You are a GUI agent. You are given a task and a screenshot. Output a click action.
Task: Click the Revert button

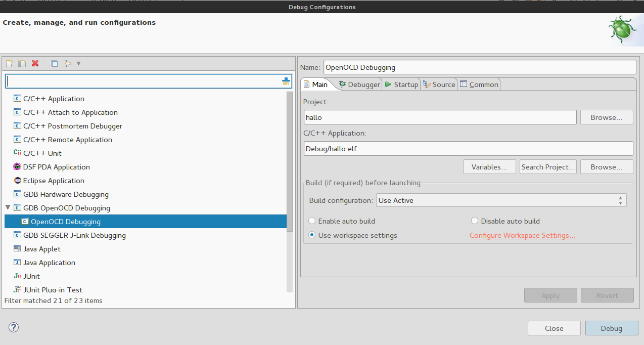607,295
